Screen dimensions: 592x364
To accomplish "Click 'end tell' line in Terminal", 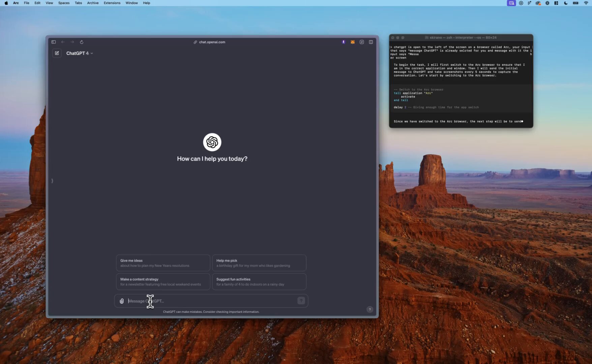I will (401, 100).
